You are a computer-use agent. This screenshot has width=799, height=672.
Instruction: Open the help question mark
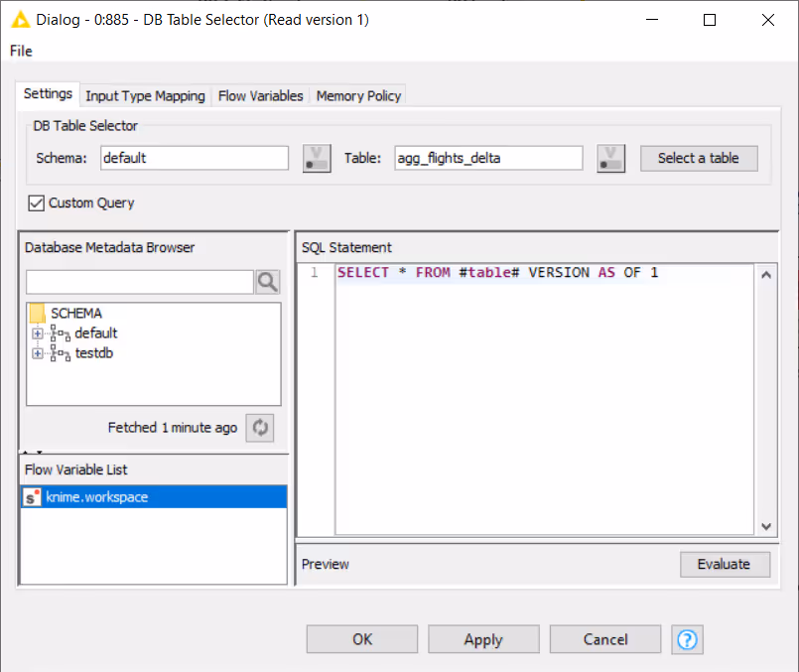pos(687,639)
